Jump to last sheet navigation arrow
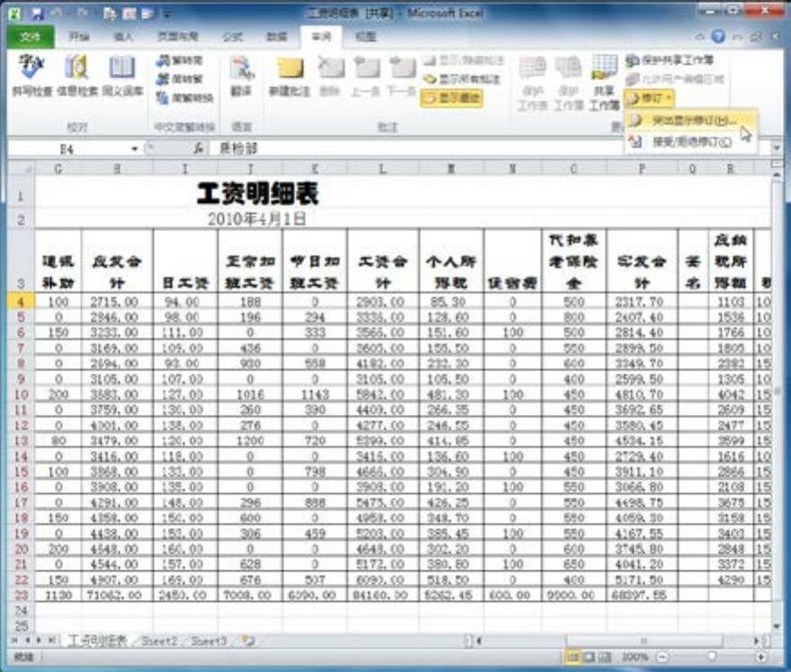791x672 pixels. [x=51, y=641]
